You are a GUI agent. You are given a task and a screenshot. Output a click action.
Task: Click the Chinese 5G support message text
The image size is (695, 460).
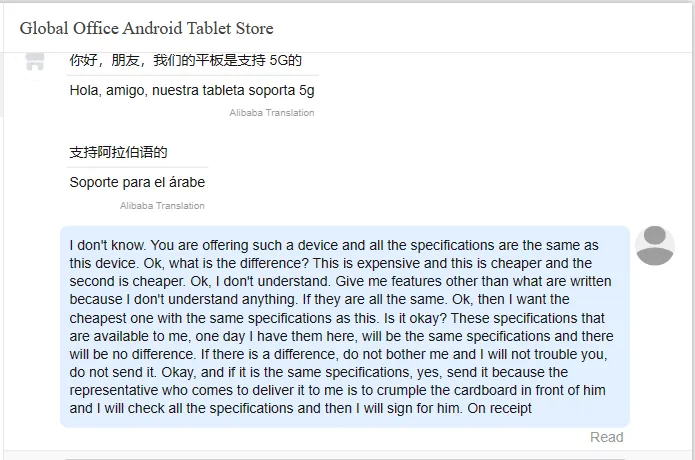[185, 60]
